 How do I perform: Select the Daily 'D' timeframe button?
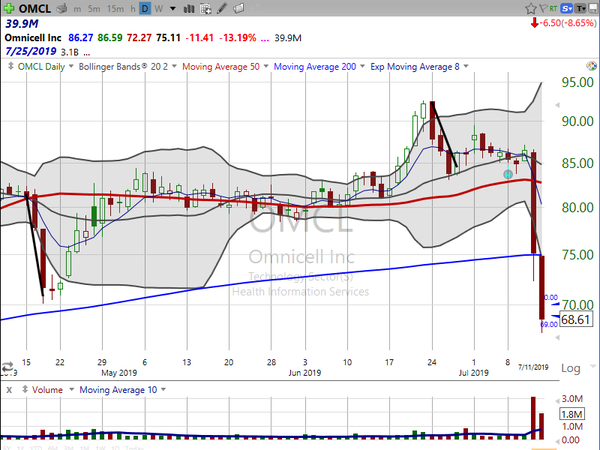[145, 8]
